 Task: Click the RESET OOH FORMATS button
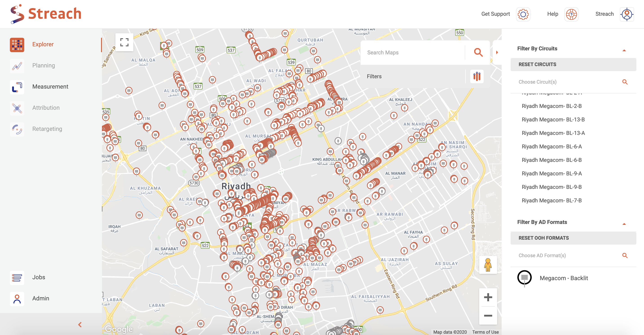573,238
